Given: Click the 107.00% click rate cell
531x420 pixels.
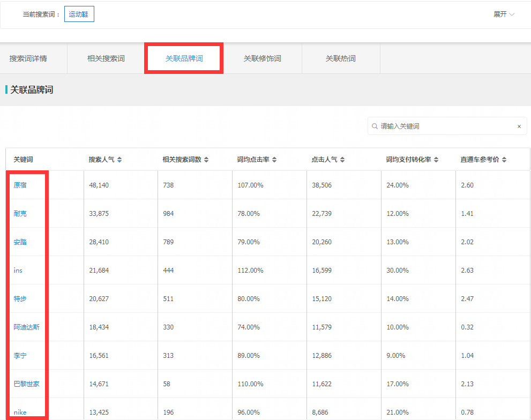Looking at the screenshot, I should pyautogui.click(x=250, y=185).
